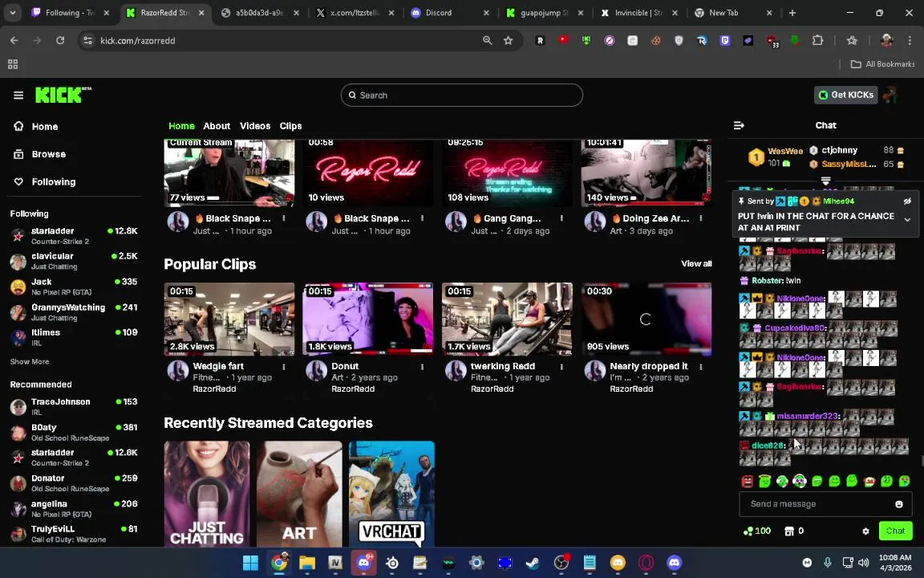Open Jack channel in Following list
924x578 pixels.
[74, 287]
